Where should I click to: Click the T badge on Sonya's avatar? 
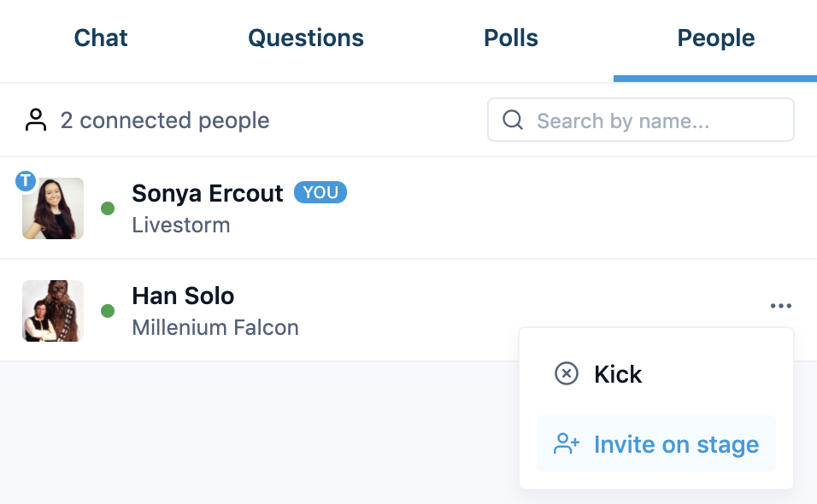click(x=27, y=181)
